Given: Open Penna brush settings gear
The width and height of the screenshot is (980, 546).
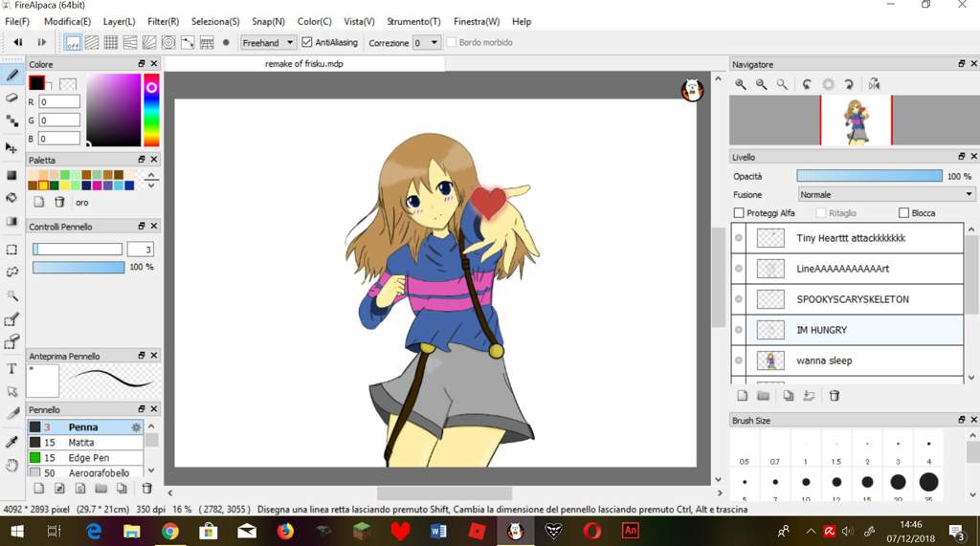Looking at the screenshot, I should [136, 427].
